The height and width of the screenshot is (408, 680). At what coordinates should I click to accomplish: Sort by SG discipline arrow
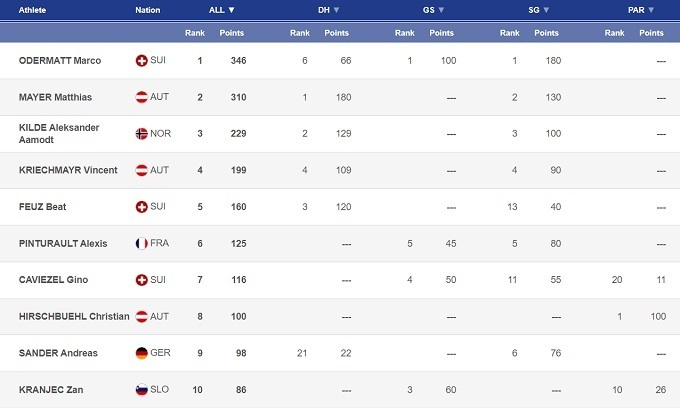point(547,10)
